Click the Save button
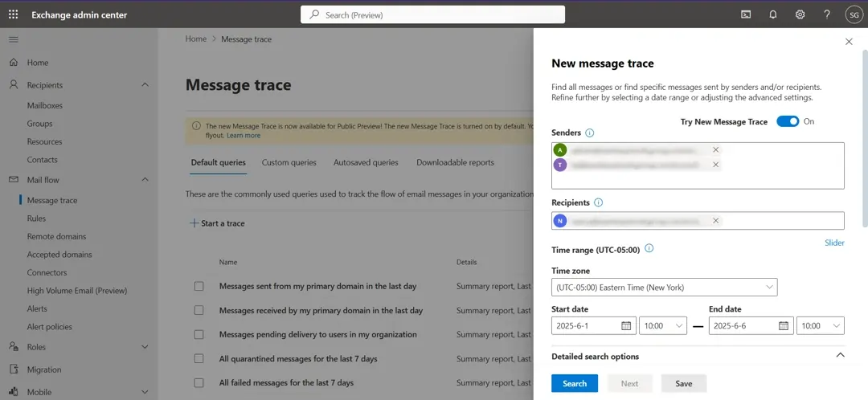This screenshot has width=868, height=400. [x=684, y=383]
